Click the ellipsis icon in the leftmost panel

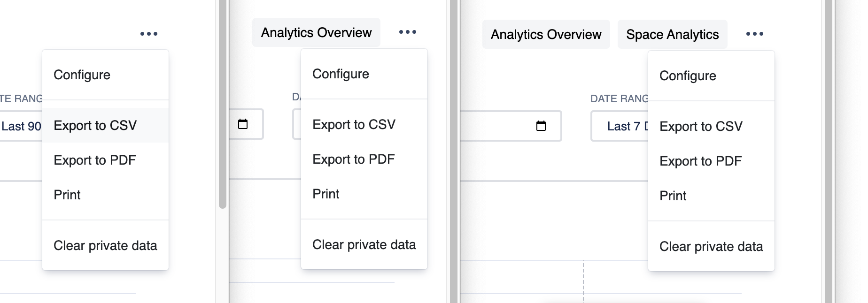click(149, 34)
